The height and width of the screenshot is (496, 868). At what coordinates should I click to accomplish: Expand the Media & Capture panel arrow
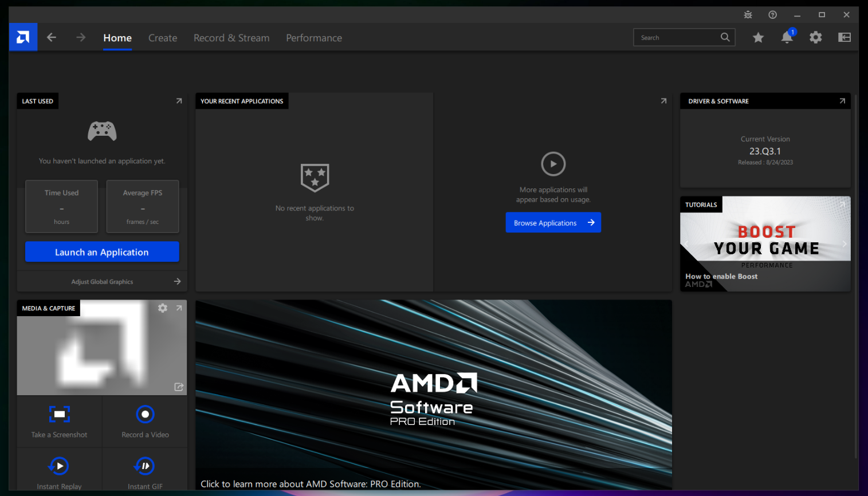pos(179,308)
